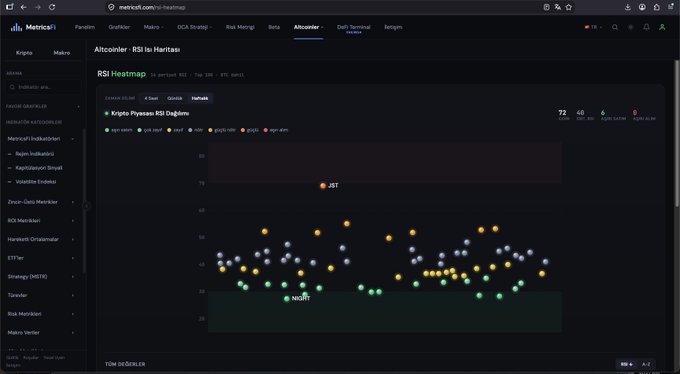Go back to the previous browser page
Image resolution: width=680 pixels, height=374 pixels.
[x=23, y=7]
